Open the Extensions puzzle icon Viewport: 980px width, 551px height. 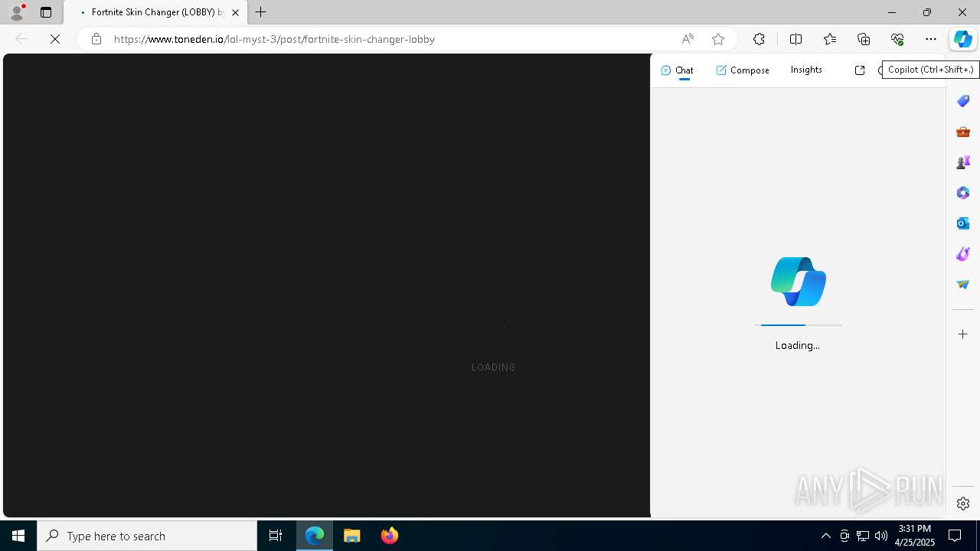coord(759,39)
